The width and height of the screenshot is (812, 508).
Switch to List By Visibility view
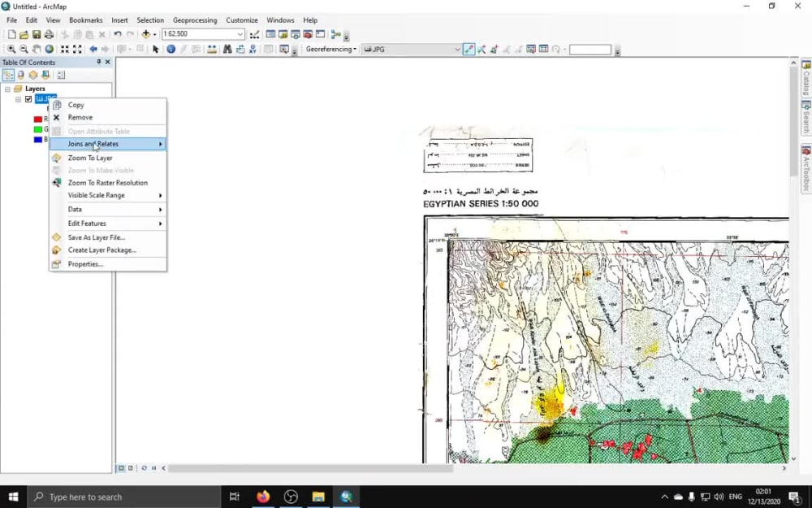(33, 75)
